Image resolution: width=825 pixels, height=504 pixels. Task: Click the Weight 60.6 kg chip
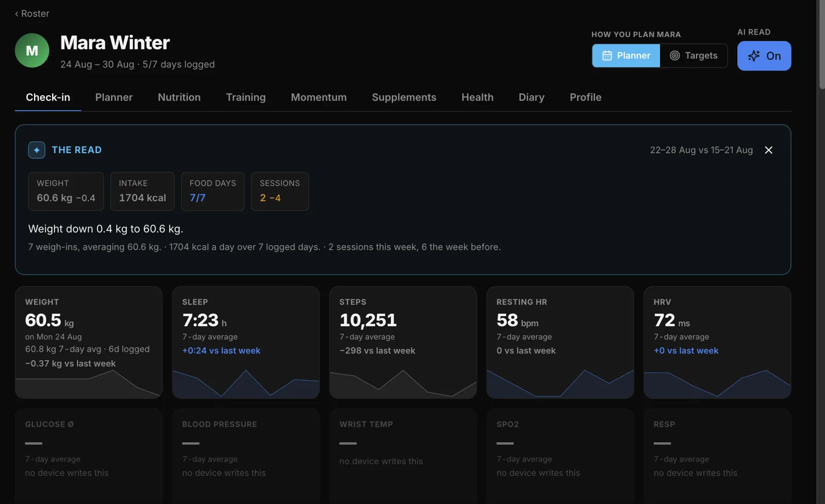pyautogui.click(x=66, y=191)
